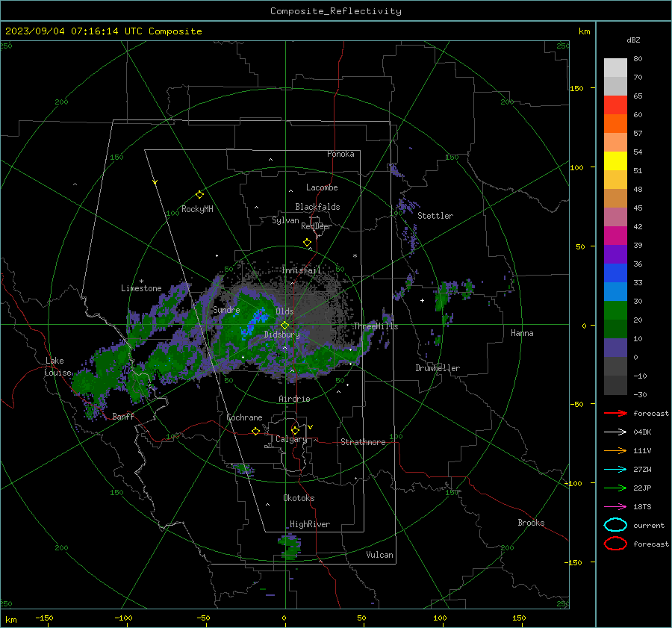Click the red forecast arrow in legend

(x=615, y=413)
